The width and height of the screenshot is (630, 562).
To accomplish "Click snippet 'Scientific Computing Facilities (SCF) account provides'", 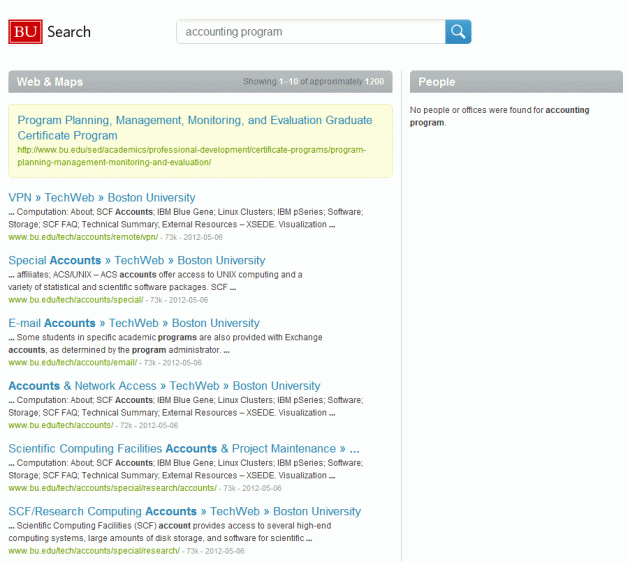I will coord(170,531).
